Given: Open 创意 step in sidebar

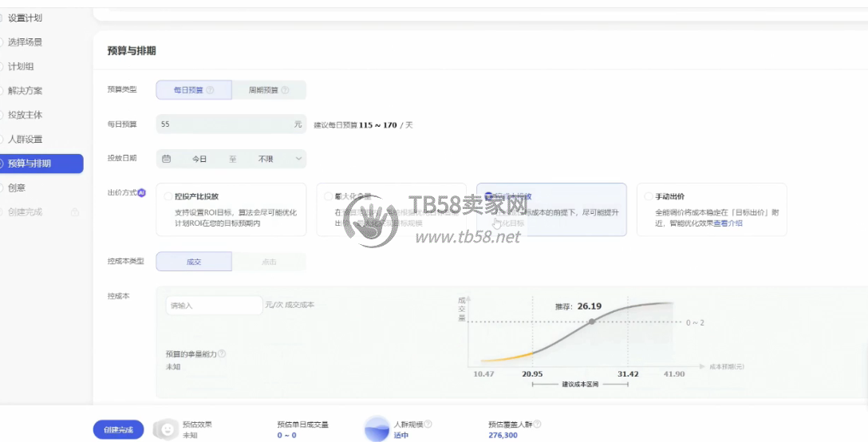Looking at the screenshot, I should pyautogui.click(x=17, y=187).
